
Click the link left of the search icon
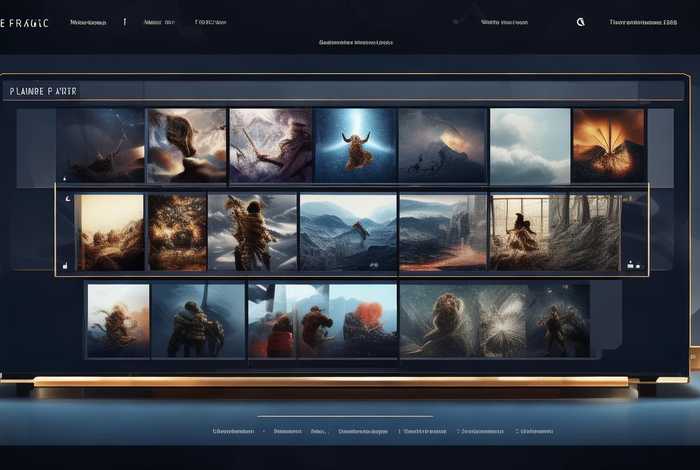coord(505,21)
